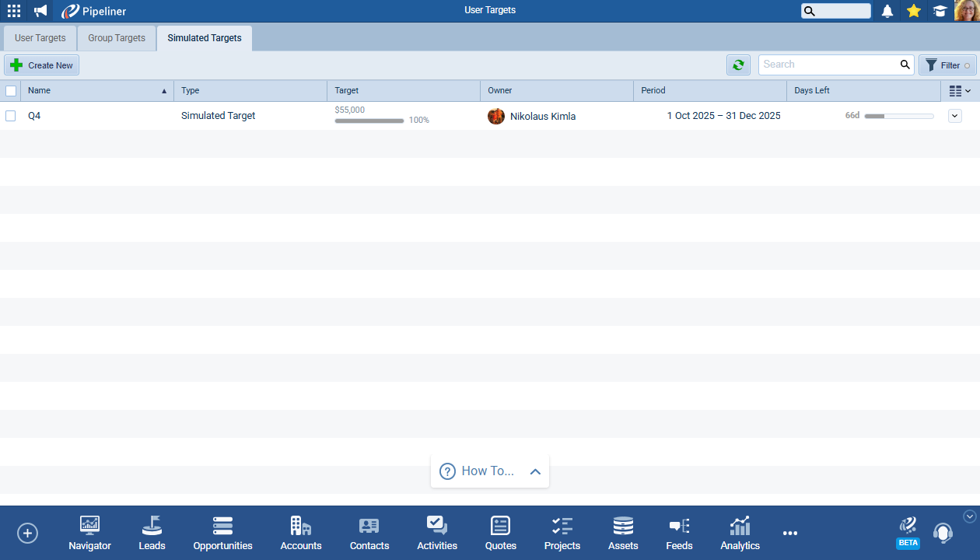Open the app grid menu icon

pos(14,11)
